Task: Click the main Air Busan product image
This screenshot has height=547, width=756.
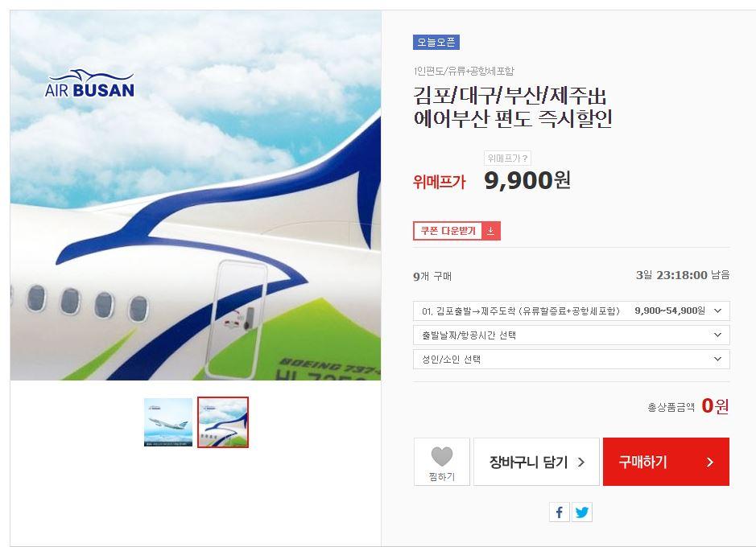Action: point(196,195)
